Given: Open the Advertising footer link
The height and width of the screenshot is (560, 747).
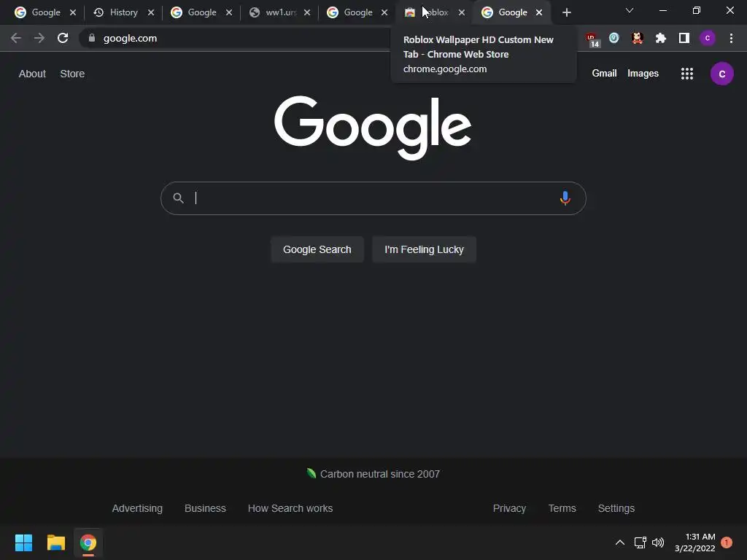Looking at the screenshot, I should pos(137,508).
